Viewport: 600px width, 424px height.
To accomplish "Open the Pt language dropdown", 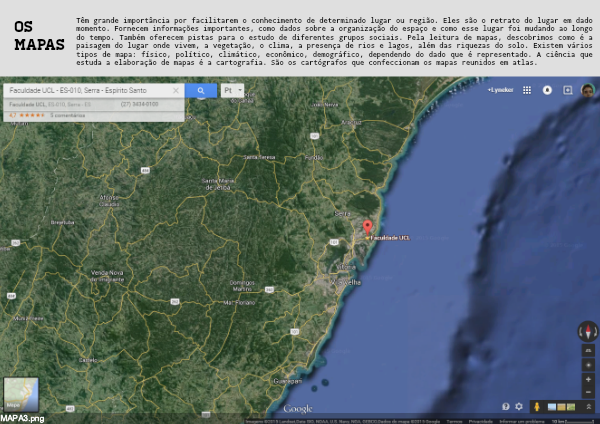I will [233, 91].
